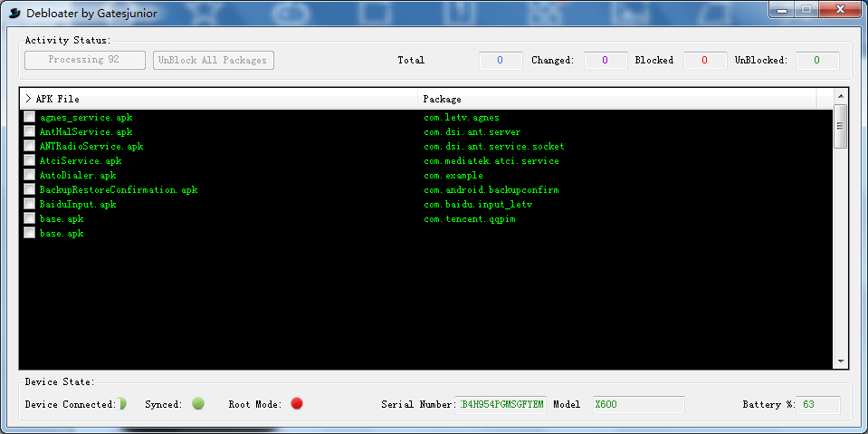
Task: Tick the AntHalService.apk checkbox
Action: 29,132
